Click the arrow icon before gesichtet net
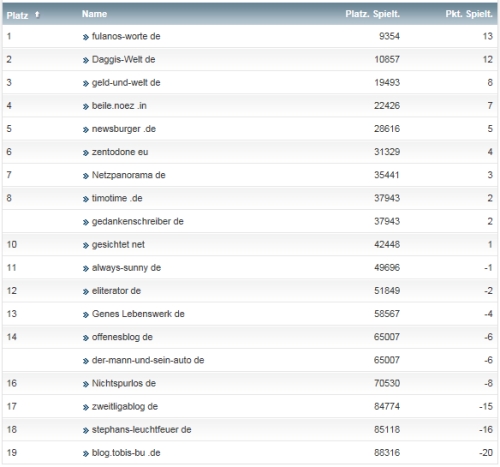This screenshot has height=467, width=500. click(86, 245)
